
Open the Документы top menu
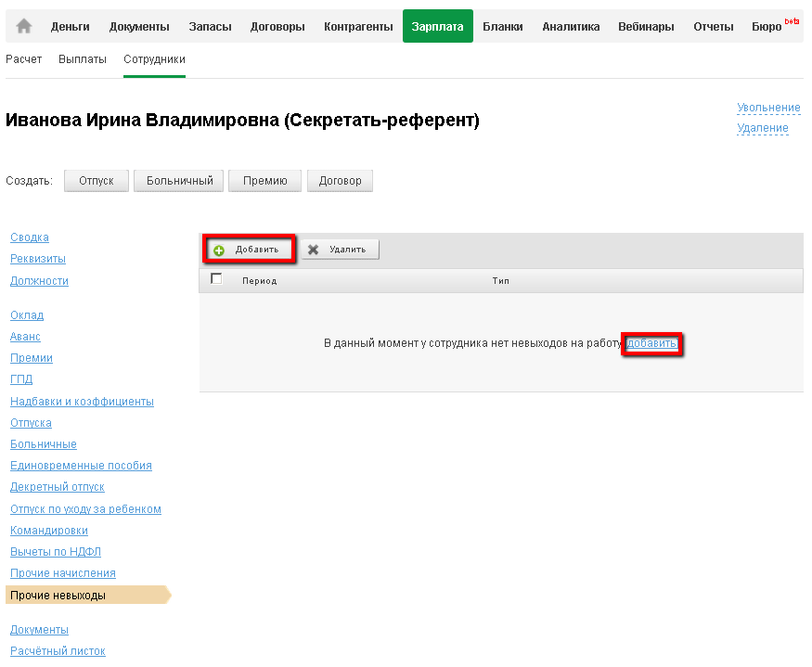(x=139, y=26)
